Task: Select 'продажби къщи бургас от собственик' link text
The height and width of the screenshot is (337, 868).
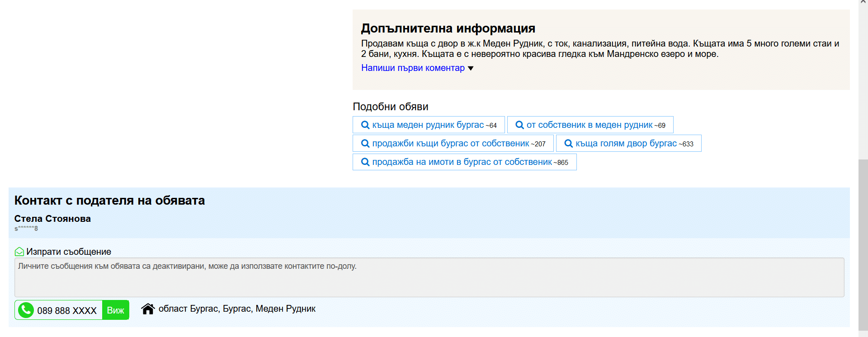Action: [450, 144]
